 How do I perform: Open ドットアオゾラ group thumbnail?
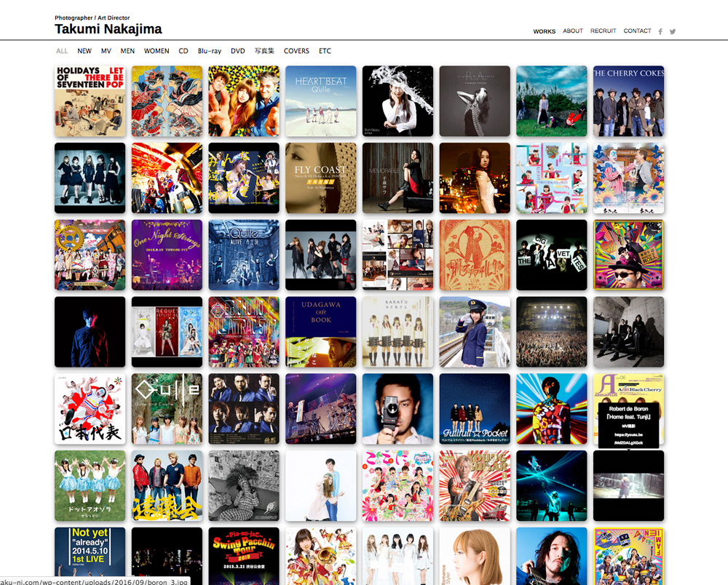click(x=90, y=486)
